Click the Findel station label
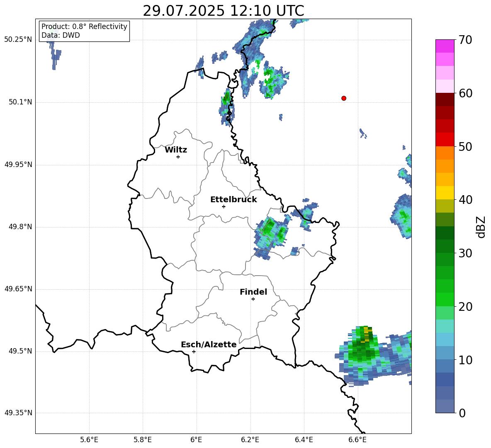 point(253,292)
